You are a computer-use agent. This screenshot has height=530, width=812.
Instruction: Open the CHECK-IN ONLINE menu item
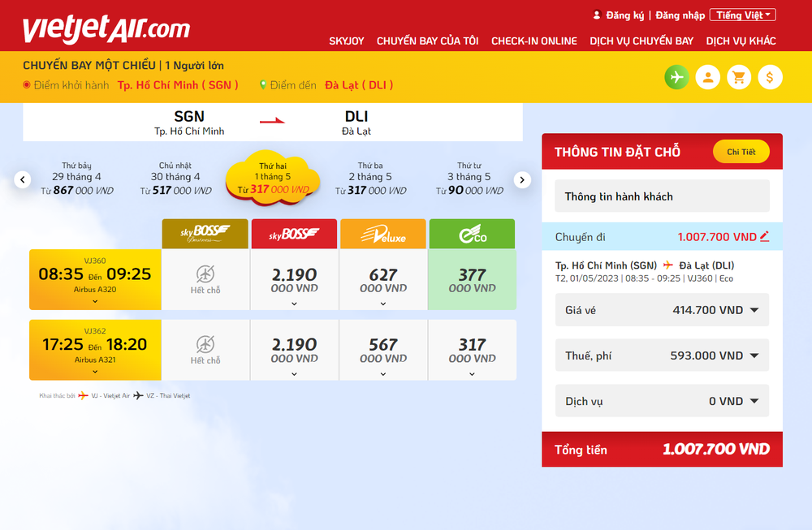[x=533, y=41]
